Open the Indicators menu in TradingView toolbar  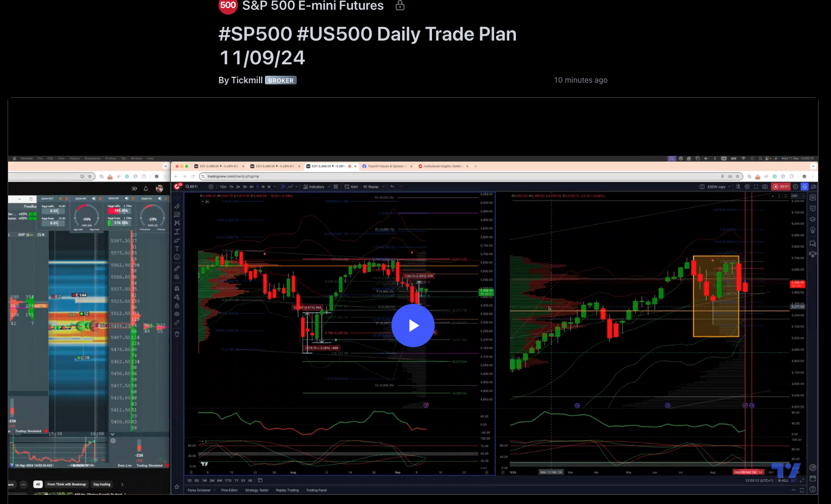314,187
